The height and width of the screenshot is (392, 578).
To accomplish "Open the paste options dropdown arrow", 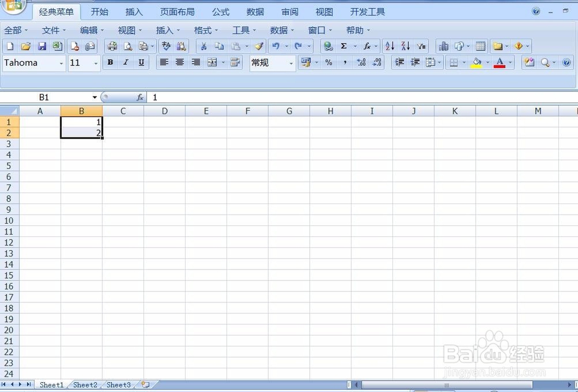I will point(247,46).
